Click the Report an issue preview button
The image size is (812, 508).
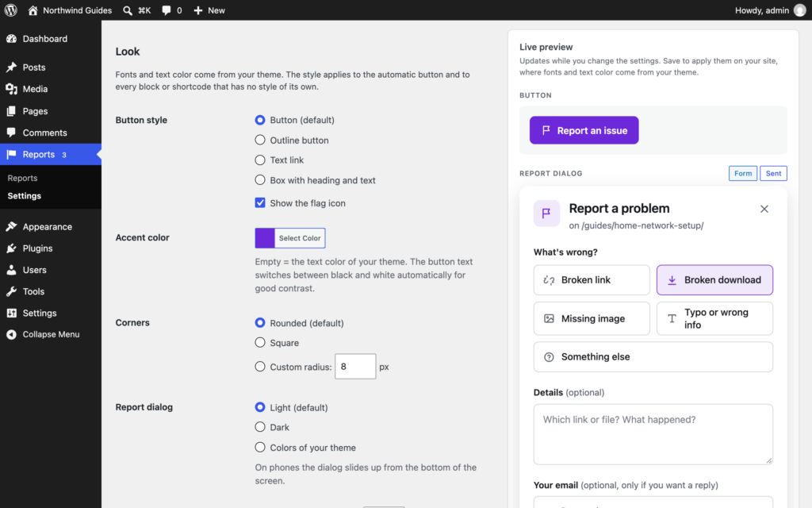(584, 130)
